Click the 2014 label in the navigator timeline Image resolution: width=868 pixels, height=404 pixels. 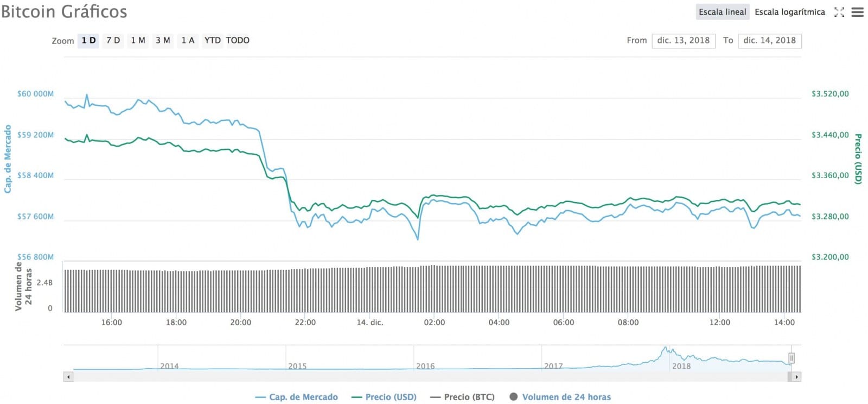point(169,366)
